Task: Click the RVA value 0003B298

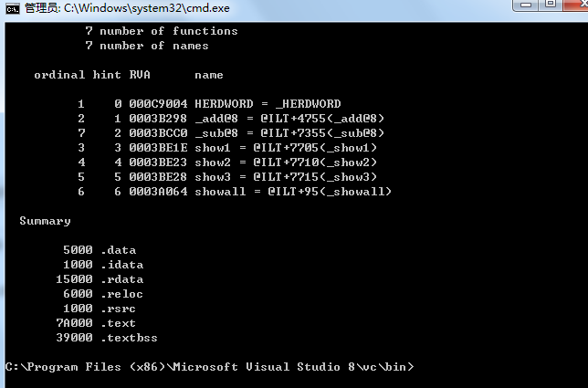Action: click(158, 119)
